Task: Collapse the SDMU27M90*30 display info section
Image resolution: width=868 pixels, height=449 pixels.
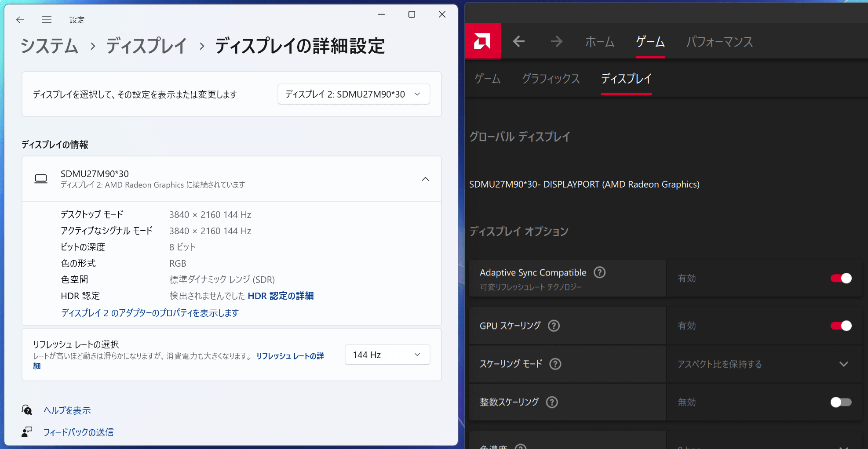Action: pyautogui.click(x=425, y=179)
